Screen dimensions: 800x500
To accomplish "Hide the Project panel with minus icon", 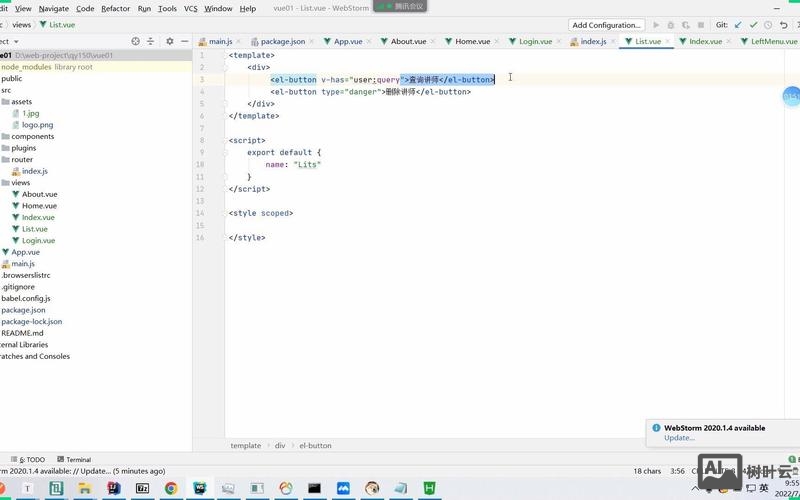I will [185, 41].
